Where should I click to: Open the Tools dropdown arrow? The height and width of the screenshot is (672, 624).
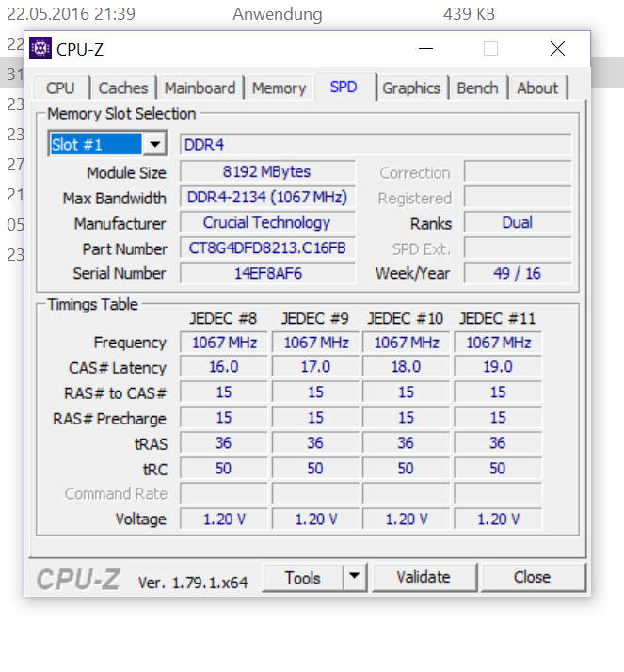coord(355,578)
